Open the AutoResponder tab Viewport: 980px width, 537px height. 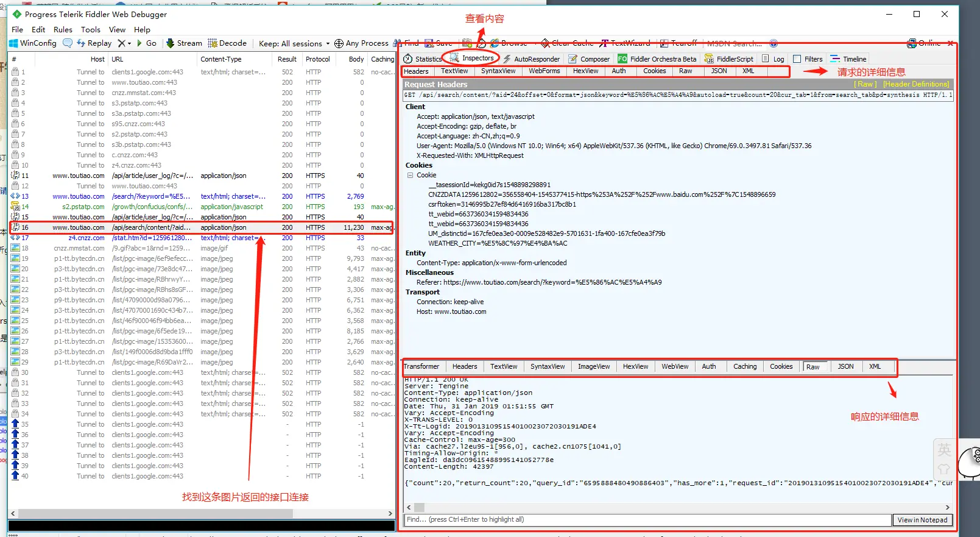click(531, 59)
